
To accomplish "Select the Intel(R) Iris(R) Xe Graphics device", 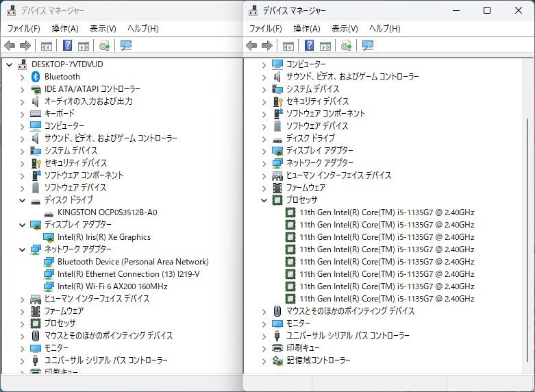I will pos(103,237).
